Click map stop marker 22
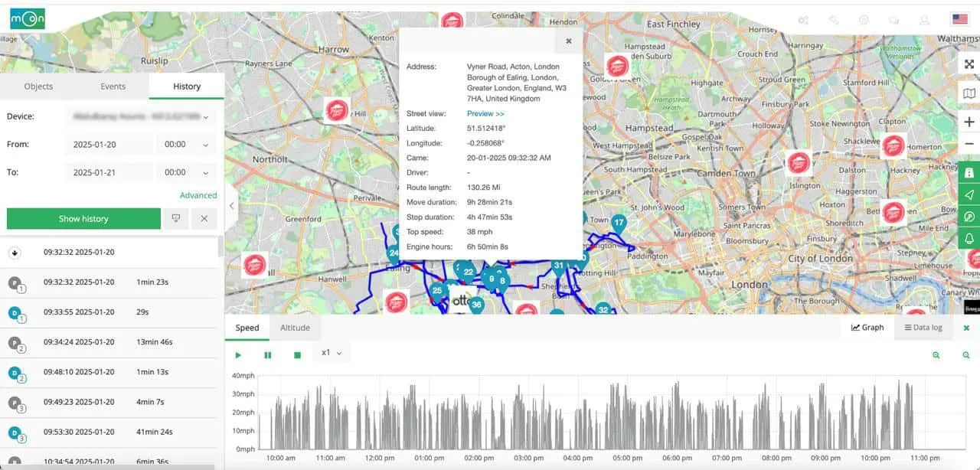This screenshot has height=470, width=980. 468,272
